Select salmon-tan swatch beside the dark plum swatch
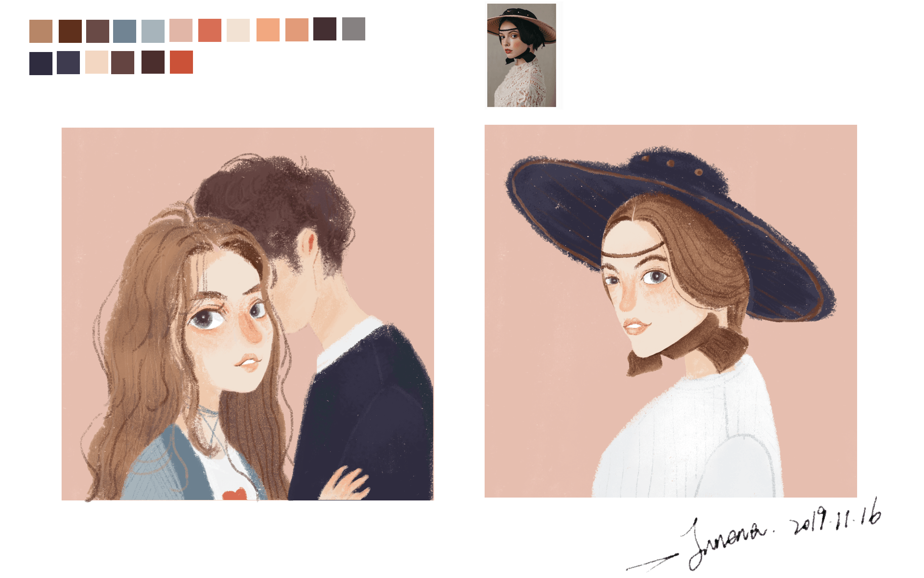The width and height of the screenshot is (924, 578). [297, 30]
